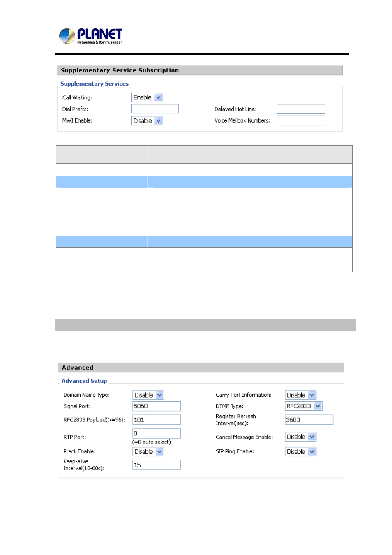Screen dimensions: 392x555
Task: Focus the Voice Mailbox Numbers field
Action: (300, 120)
